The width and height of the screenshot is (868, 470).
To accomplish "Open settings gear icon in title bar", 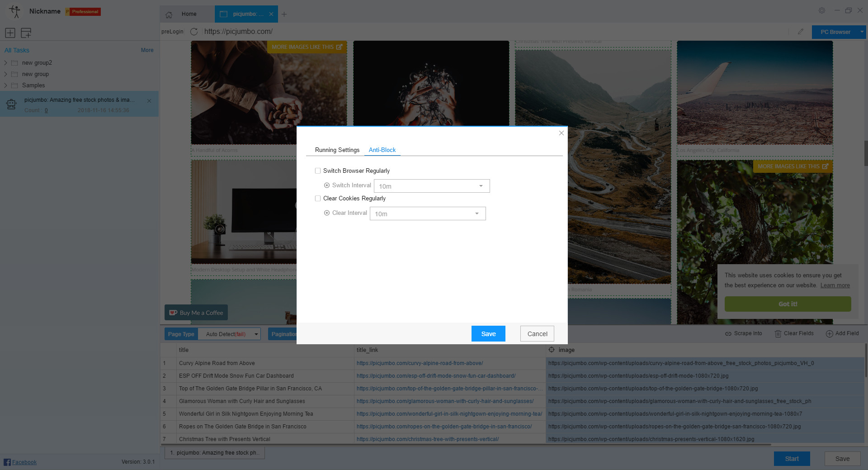I will click(x=822, y=10).
